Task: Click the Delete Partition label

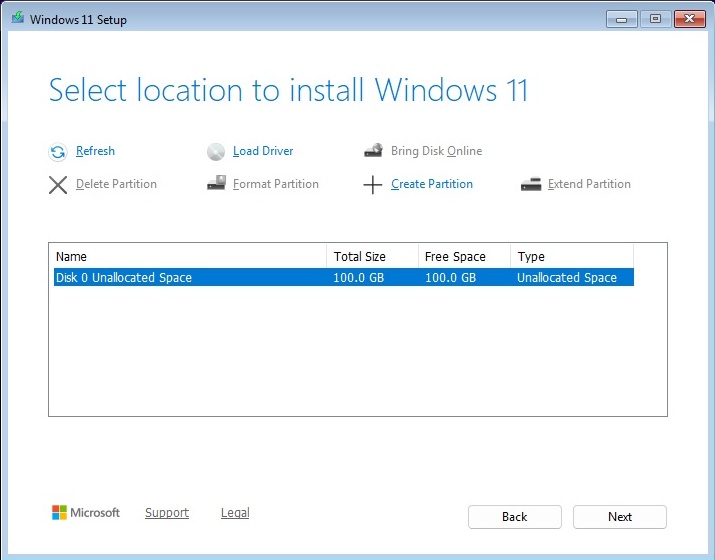Action: 116,184
